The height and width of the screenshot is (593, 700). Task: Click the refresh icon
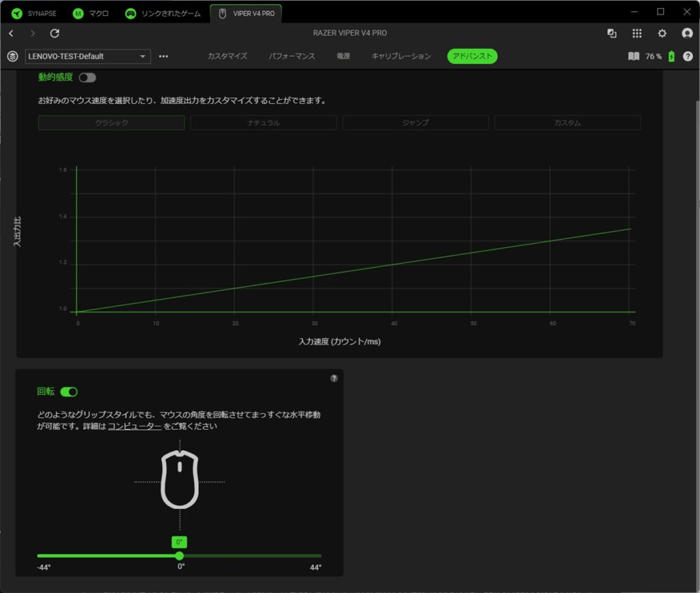tap(55, 33)
